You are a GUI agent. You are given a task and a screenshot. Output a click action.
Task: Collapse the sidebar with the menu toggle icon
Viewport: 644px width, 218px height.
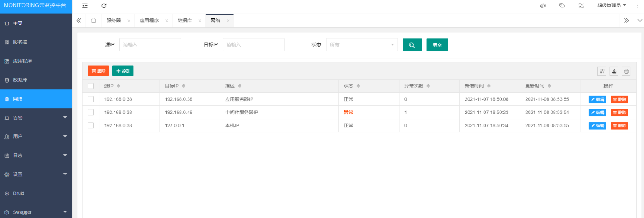85,6
